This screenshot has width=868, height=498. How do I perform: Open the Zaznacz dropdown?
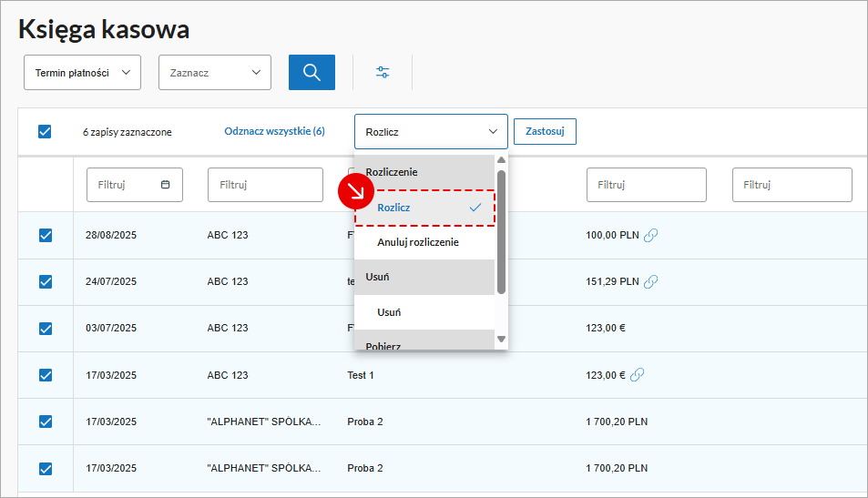pos(215,73)
